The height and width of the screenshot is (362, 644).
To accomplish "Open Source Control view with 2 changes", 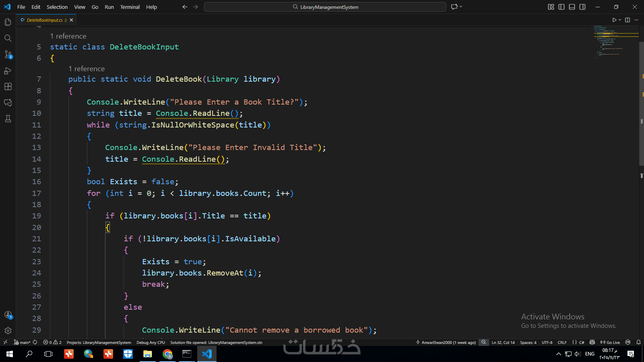I will tap(8, 54).
